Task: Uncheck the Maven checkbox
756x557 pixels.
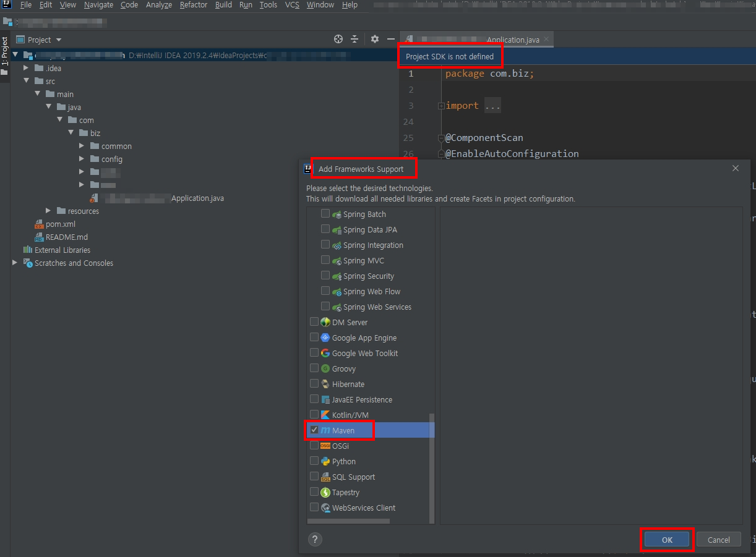Action: (314, 430)
